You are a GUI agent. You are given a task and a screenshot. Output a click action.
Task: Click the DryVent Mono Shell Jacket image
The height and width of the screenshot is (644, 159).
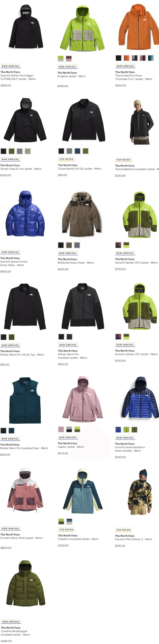25,490
